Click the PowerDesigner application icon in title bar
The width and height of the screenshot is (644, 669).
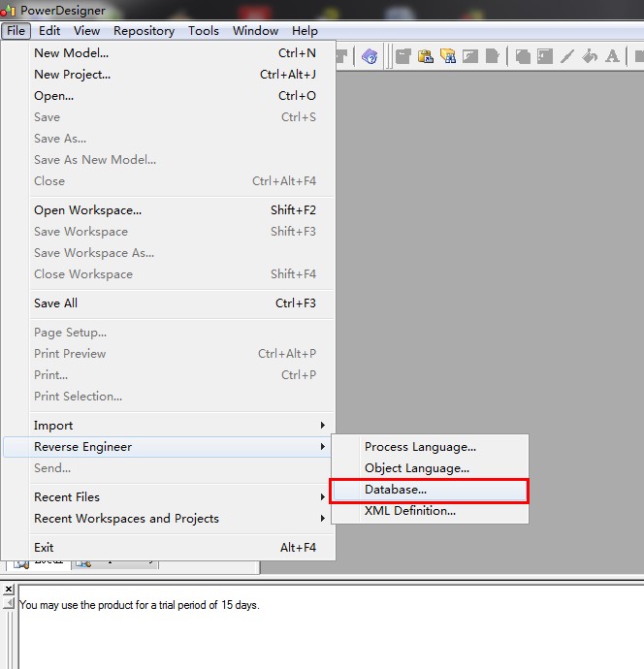[x=8, y=10]
